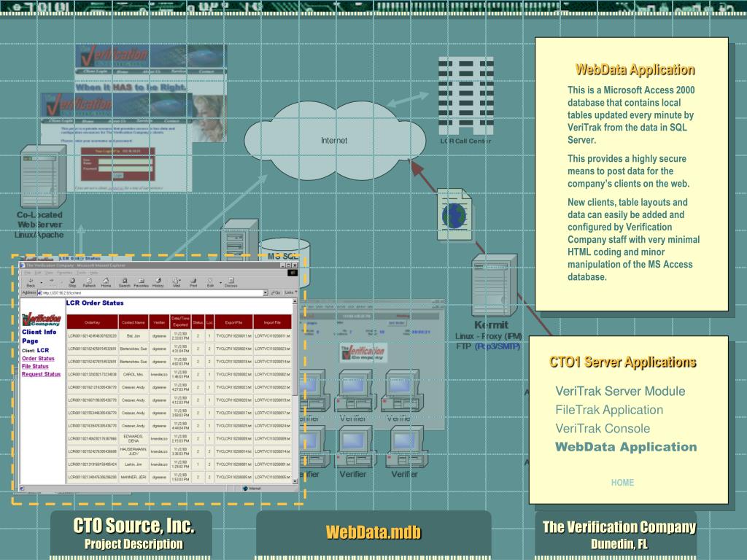Click the Refresh icon in the browser toolbar
Screen dimensions: 747x560
click(x=89, y=283)
